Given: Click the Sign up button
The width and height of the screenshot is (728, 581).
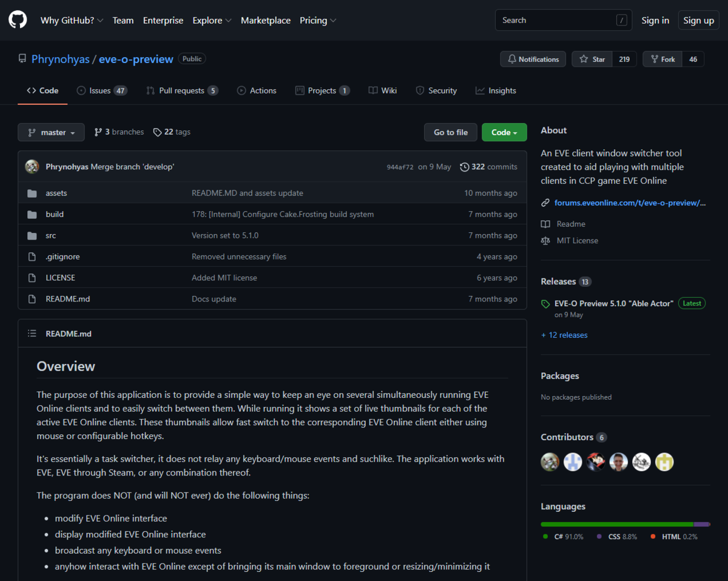Looking at the screenshot, I should click(x=699, y=20).
